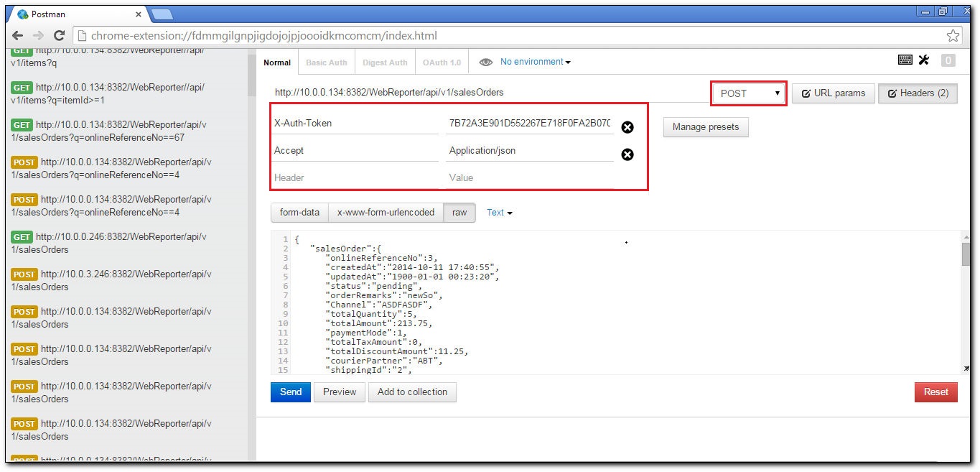The height and width of the screenshot is (472, 980).
Task: Click the "courierPartner":"ABT" line
Action: click(383, 361)
